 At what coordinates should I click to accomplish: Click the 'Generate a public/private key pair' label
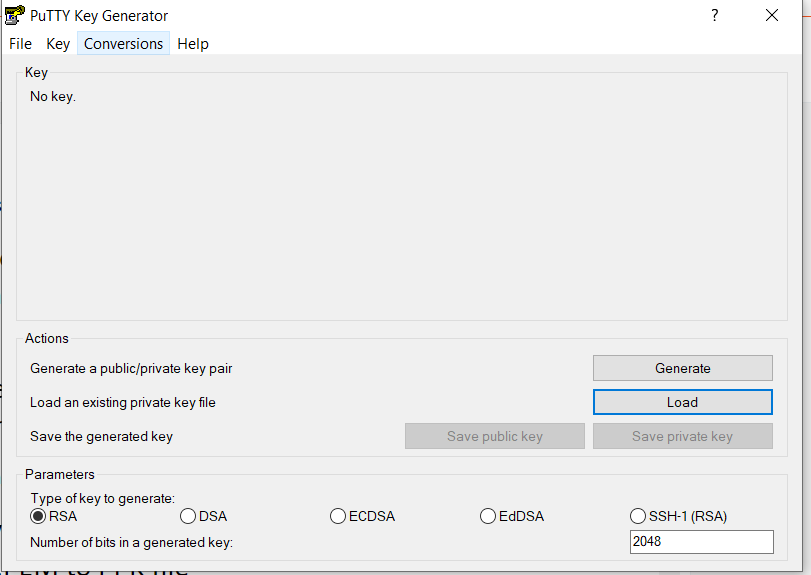pos(131,368)
